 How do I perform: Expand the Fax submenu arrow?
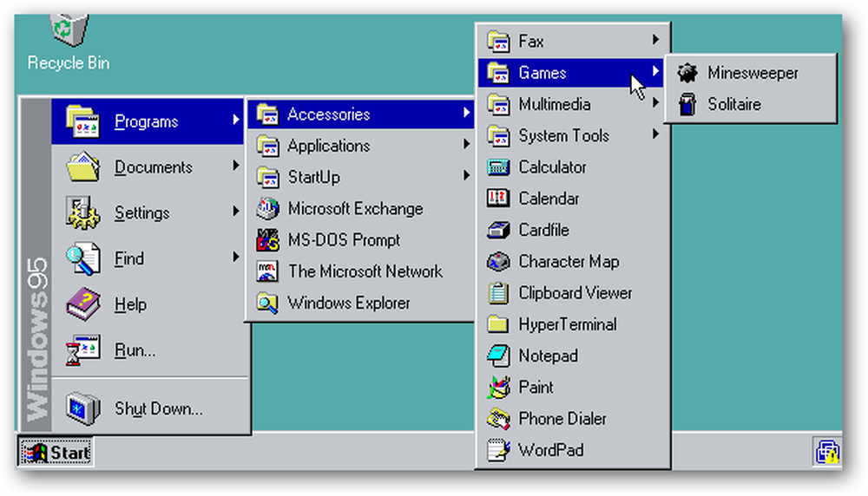(655, 40)
